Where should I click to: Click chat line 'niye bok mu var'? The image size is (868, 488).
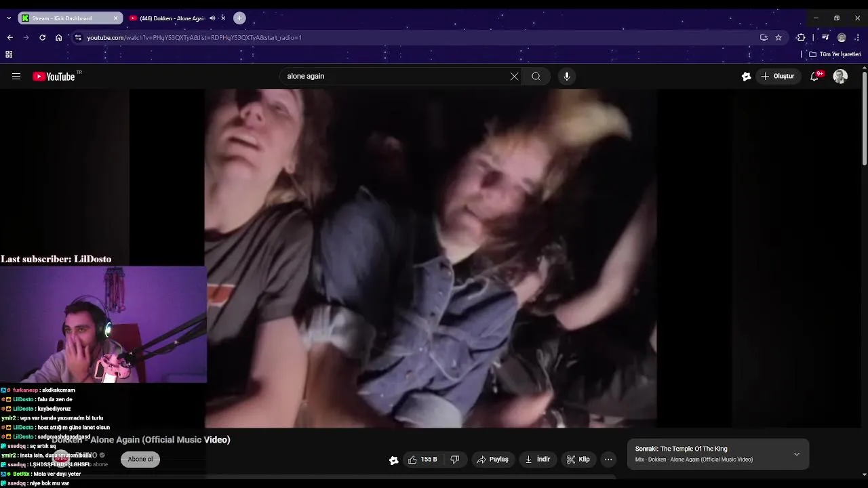[50, 483]
